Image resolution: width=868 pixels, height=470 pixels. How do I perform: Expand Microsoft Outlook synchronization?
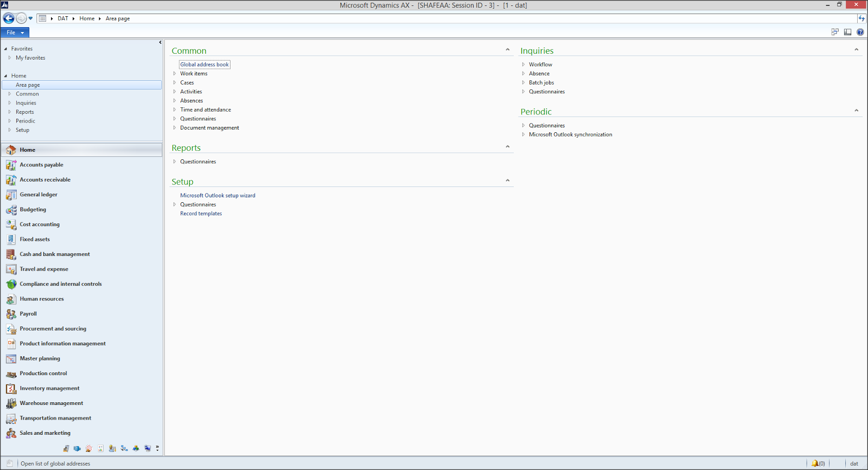point(524,134)
